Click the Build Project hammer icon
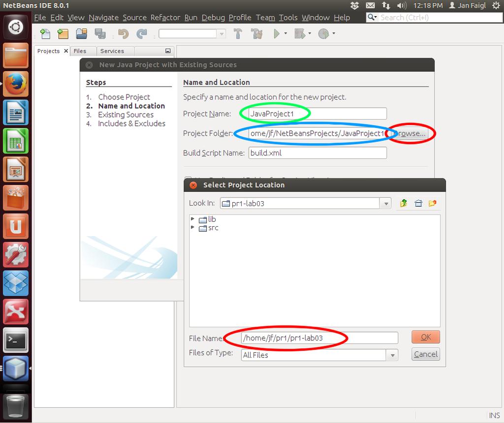 (x=238, y=33)
